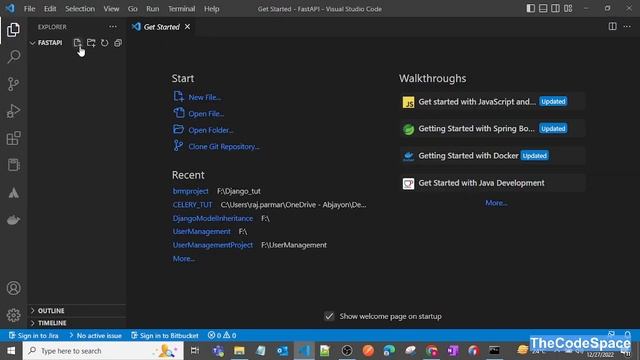Image resolution: width=640 pixels, height=360 pixels.
Task: Open editor more actions ellipsis
Action: [627, 27]
